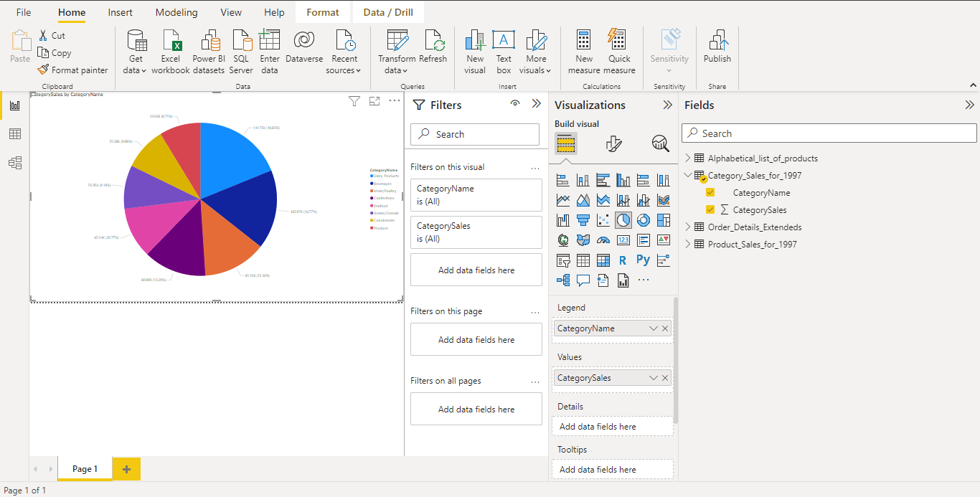Select the slicer visual
The image size is (980, 497).
563,260
